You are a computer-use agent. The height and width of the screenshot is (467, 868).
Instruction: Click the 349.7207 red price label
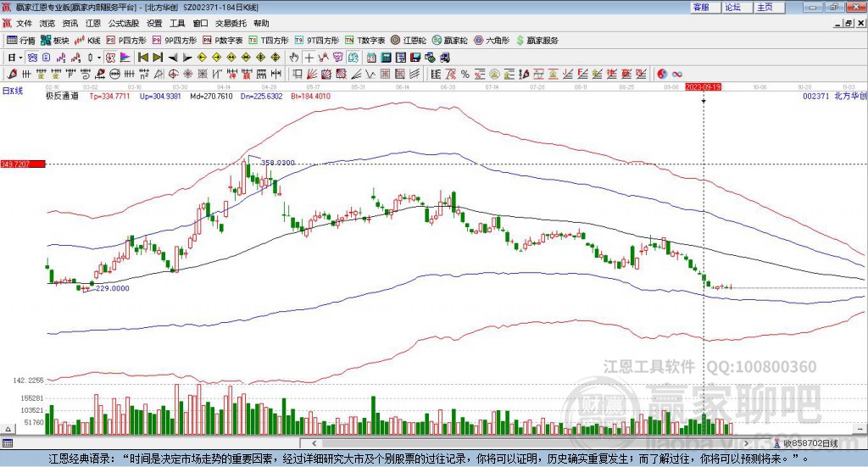[23, 164]
